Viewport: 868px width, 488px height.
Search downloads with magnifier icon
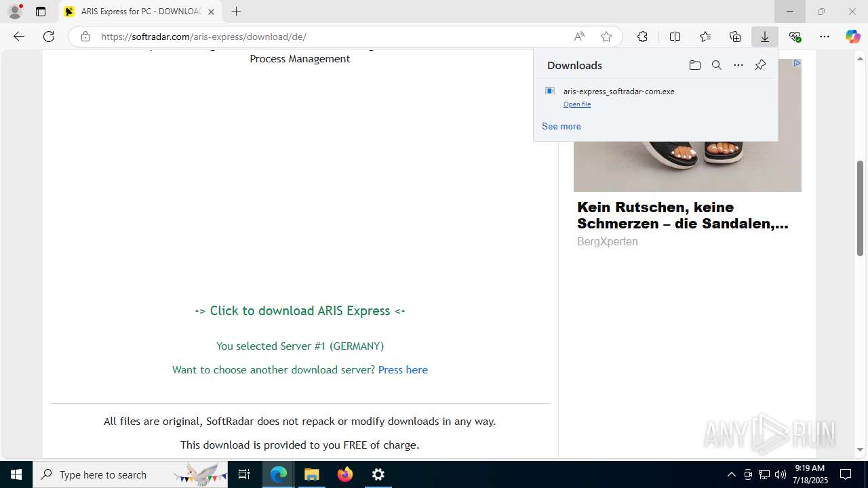(716, 65)
